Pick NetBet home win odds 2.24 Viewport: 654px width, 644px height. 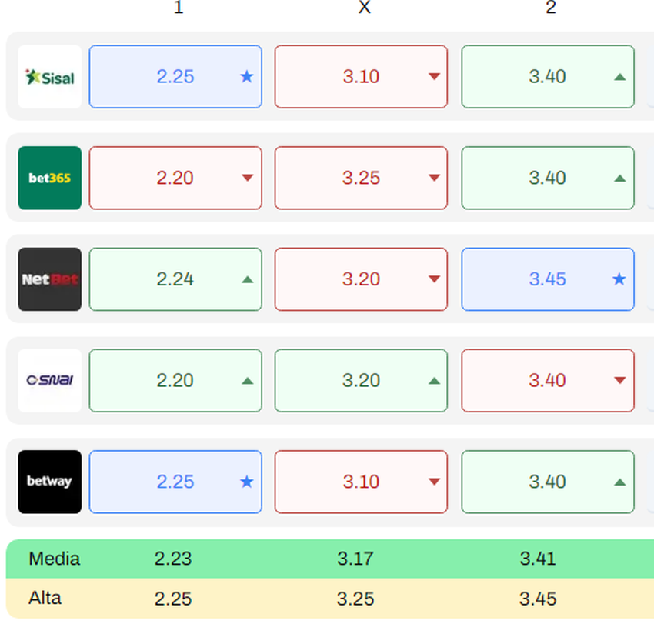175,279
